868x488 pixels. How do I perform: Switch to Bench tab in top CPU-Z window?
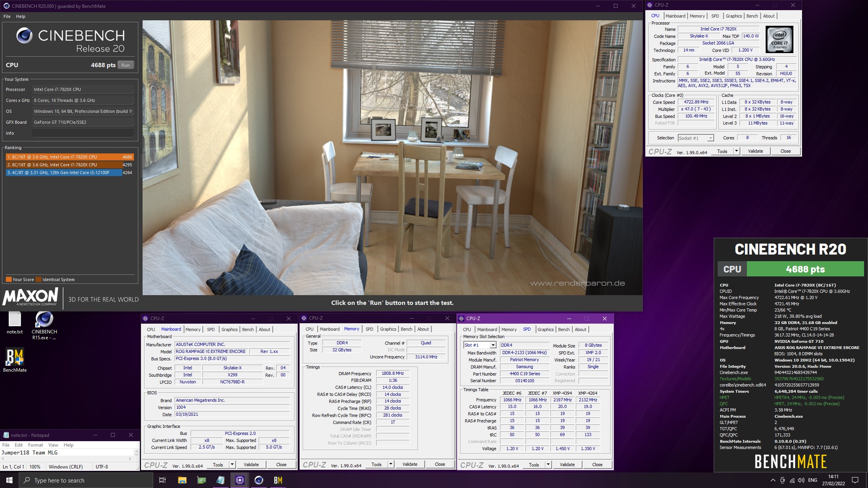tap(752, 16)
